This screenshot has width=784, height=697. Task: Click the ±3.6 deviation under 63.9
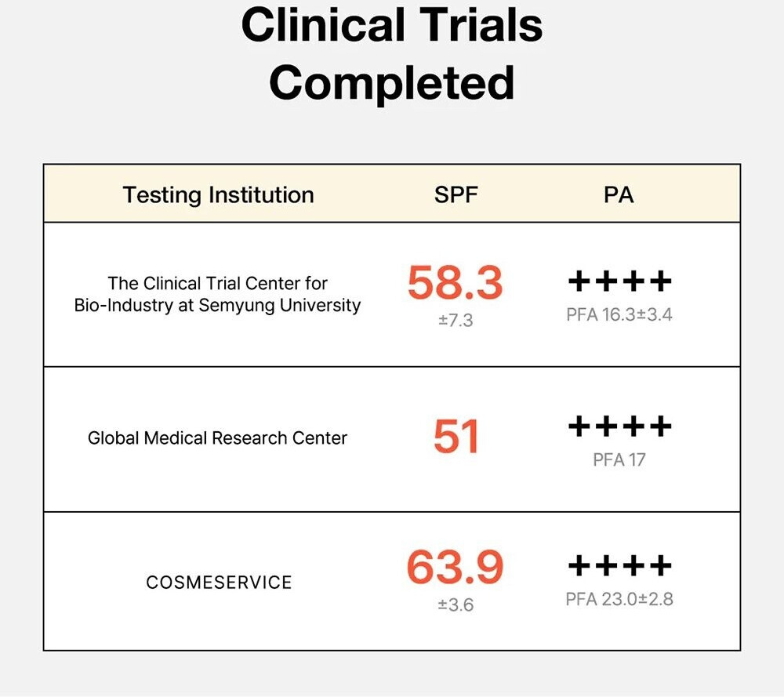(456, 604)
